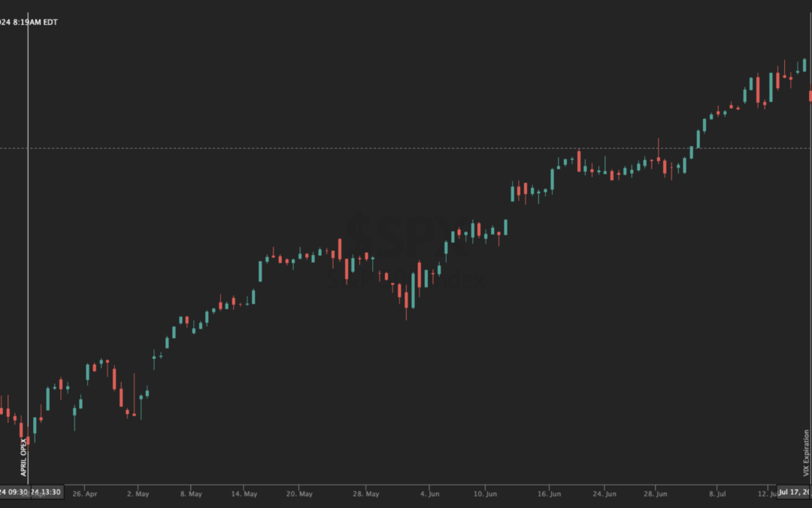This screenshot has width=812, height=508.
Task: Click the 14. May axis date
Action: tap(245, 494)
